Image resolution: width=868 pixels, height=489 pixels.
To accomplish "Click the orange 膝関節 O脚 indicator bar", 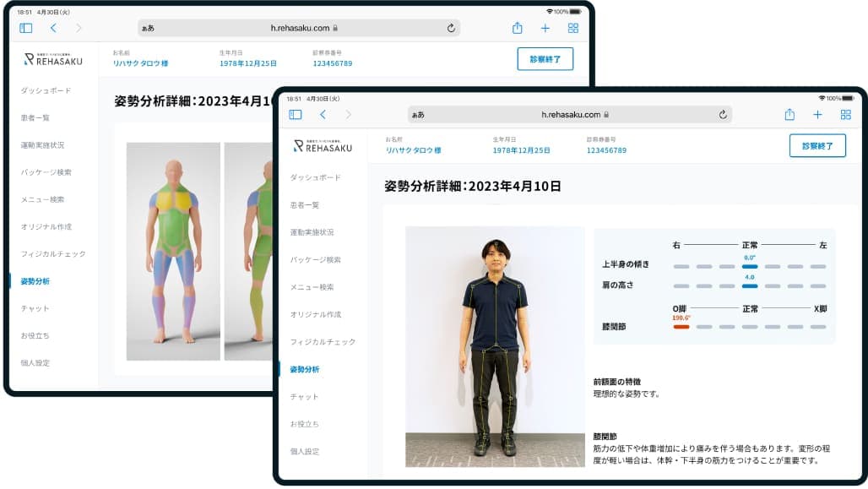I will click(x=681, y=326).
